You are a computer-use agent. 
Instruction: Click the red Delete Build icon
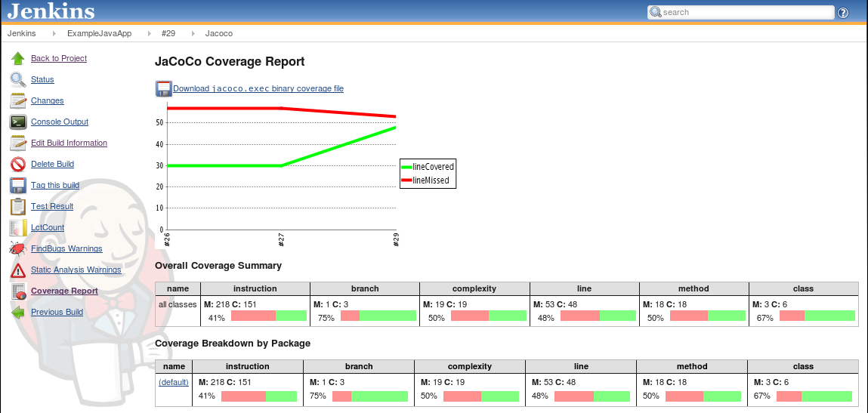click(18, 165)
